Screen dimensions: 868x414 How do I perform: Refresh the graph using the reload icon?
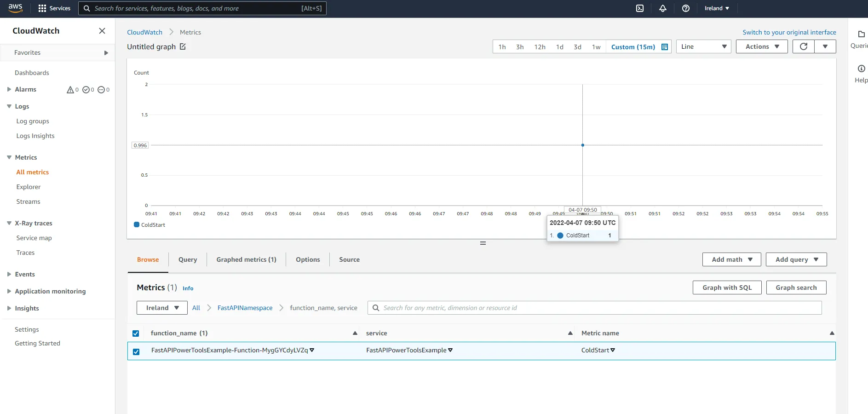coord(803,46)
